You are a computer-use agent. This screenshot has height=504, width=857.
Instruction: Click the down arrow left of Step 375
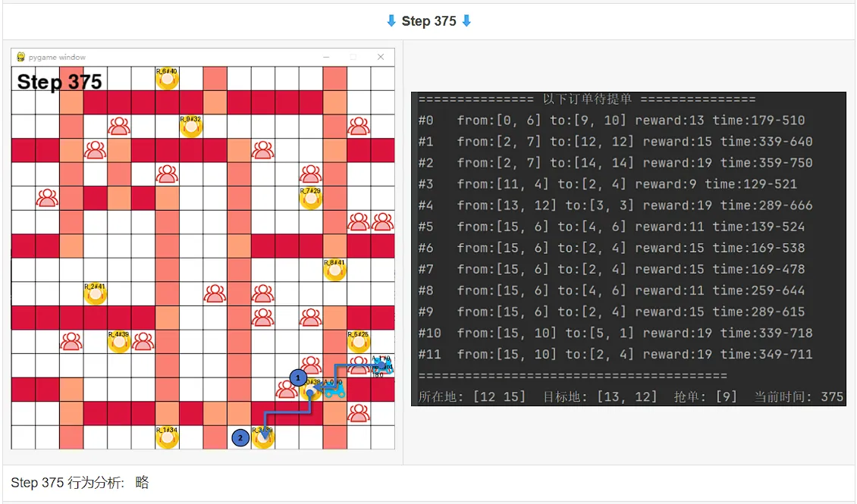tap(391, 21)
